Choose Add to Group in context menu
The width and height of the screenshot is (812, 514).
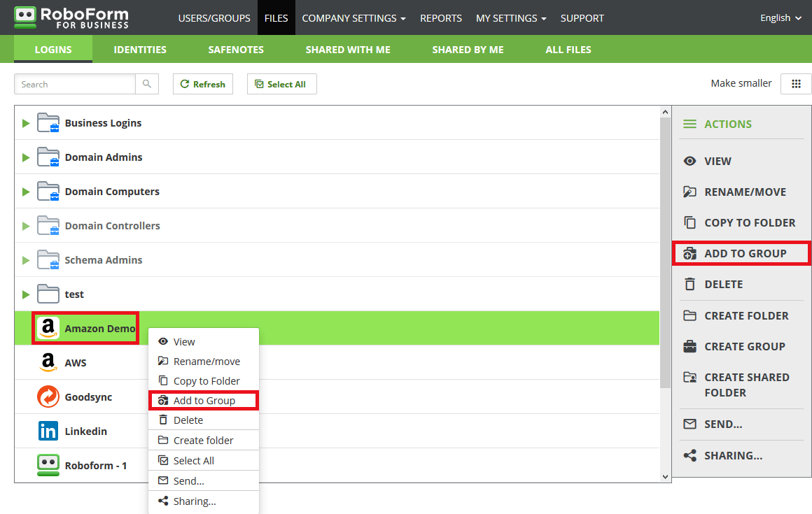point(204,401)
